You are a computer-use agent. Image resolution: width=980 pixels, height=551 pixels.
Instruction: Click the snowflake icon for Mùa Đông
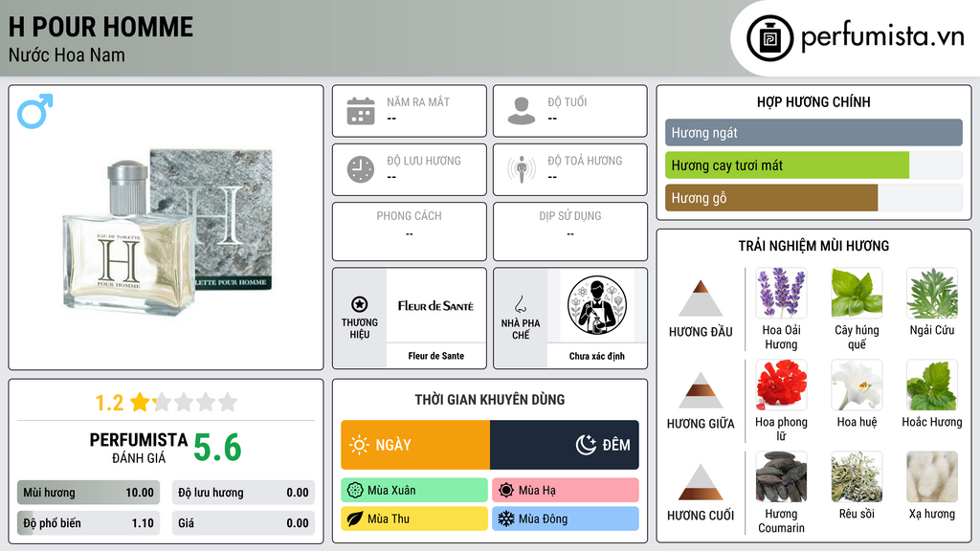pyautogui.click(x=506, y=518)
